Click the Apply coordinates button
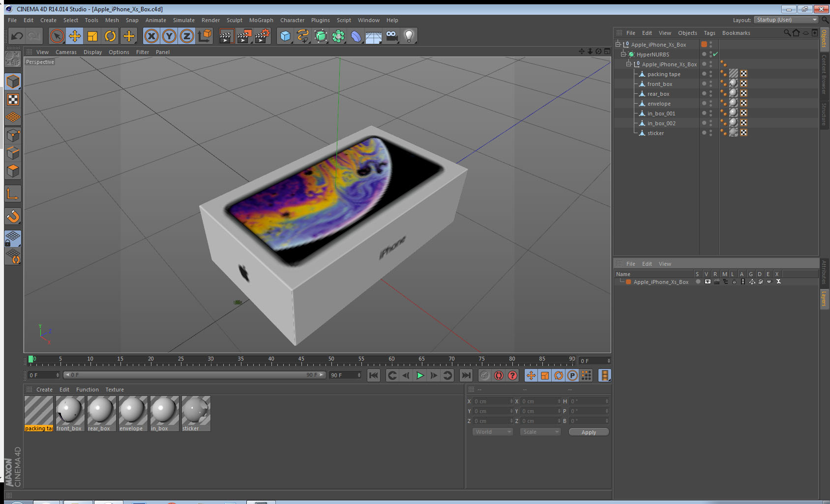 pos(589,432)
